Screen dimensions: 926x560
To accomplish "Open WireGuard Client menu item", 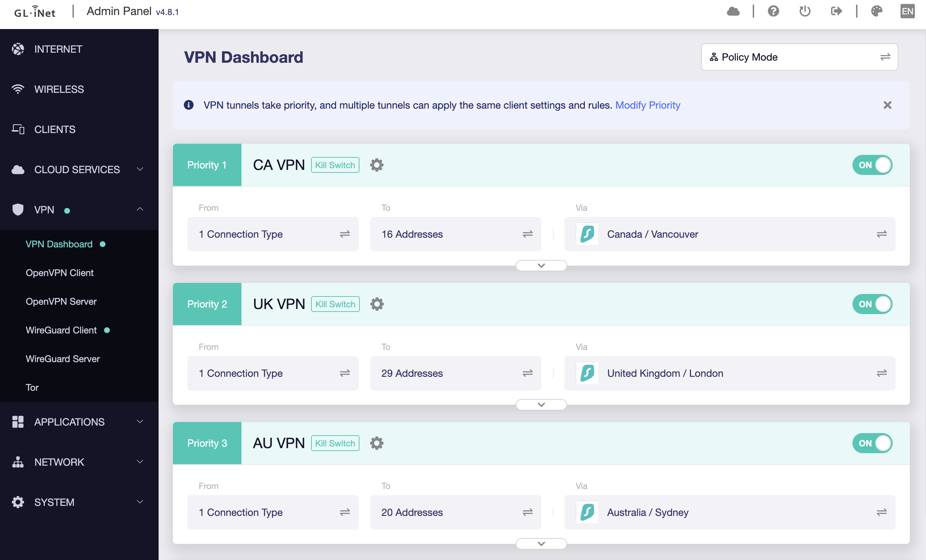I will 61,330.
